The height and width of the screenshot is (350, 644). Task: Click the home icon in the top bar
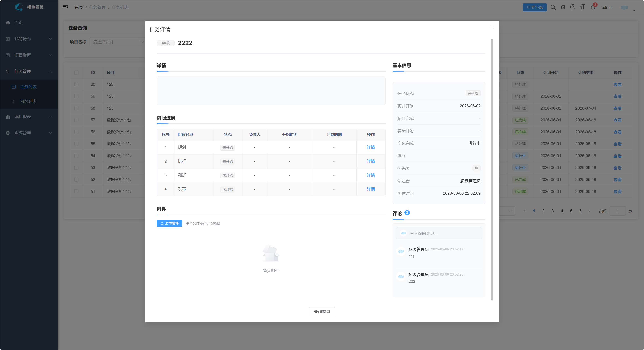pyautogui.click(x=563, y=7)
